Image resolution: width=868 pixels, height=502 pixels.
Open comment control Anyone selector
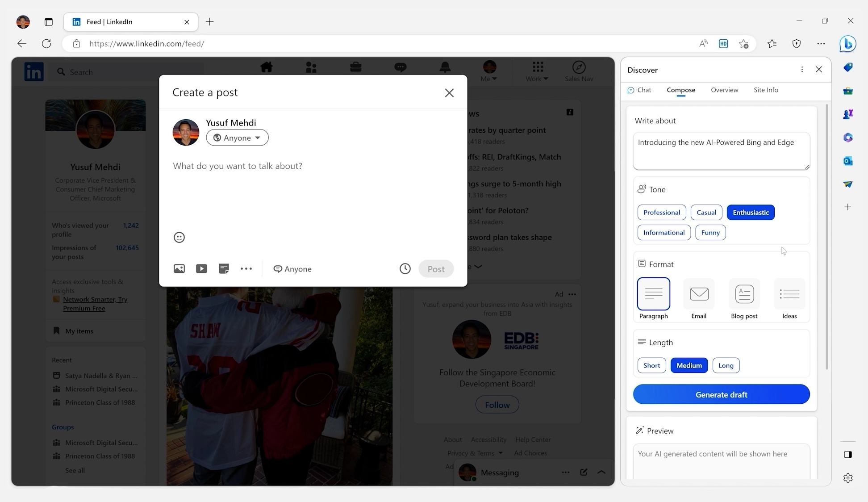click(292, 269)
